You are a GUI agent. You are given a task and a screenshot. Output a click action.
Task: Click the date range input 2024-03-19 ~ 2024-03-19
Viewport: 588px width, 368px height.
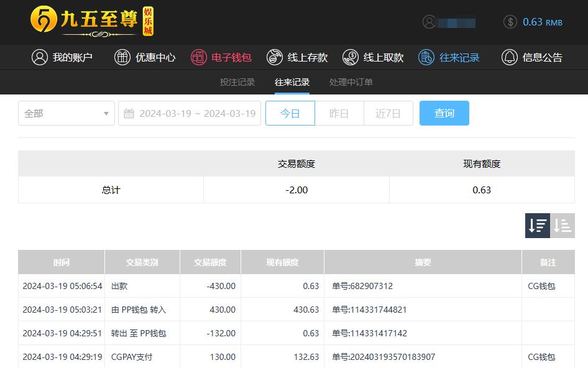190,113
